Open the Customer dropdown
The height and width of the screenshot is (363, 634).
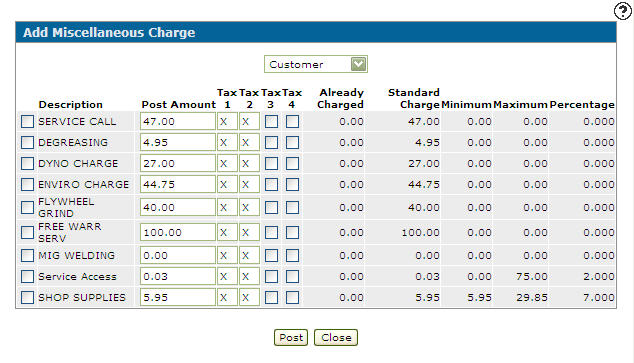click(316, 64)
